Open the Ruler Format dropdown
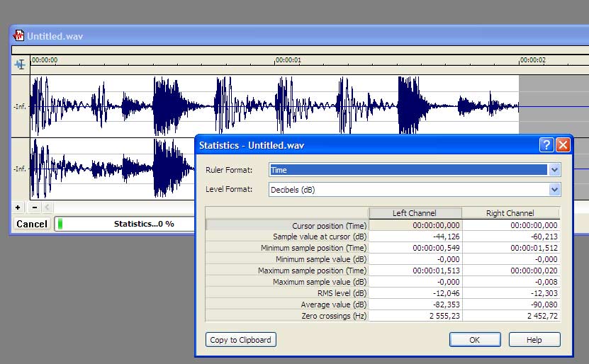 tap(554, 170)
